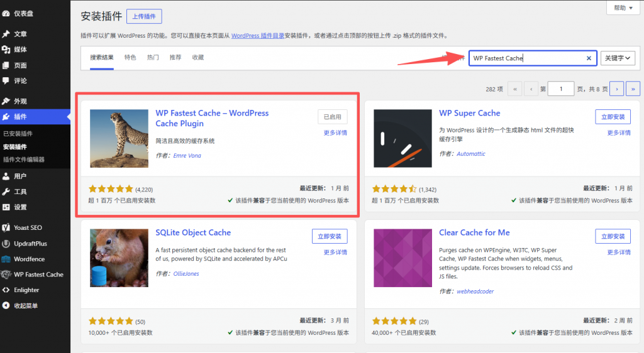Switch to the 热门 tab
Screen dimensions: 644x353
point(153,57)
